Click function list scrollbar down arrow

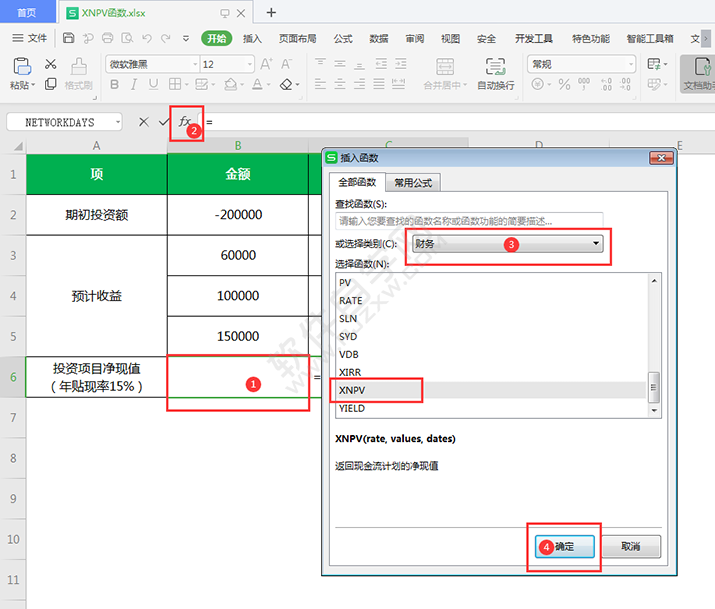654,410
